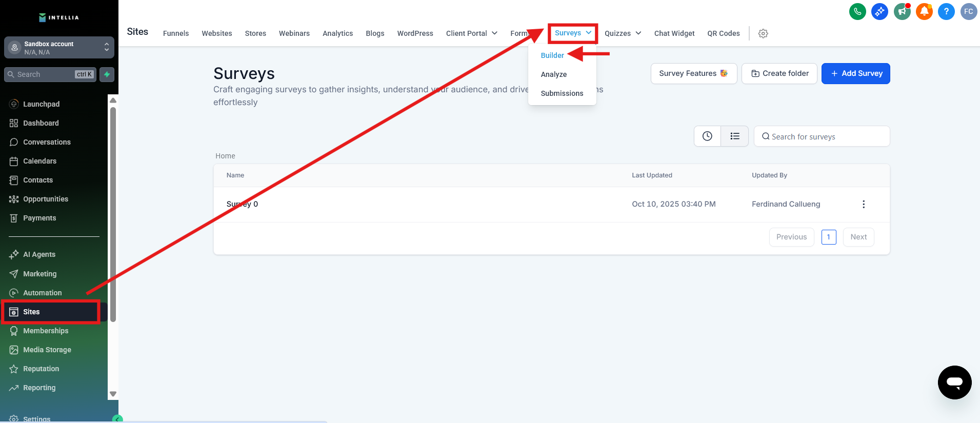
Task: Switch to recent clock view
Action: tap(707, 136)
